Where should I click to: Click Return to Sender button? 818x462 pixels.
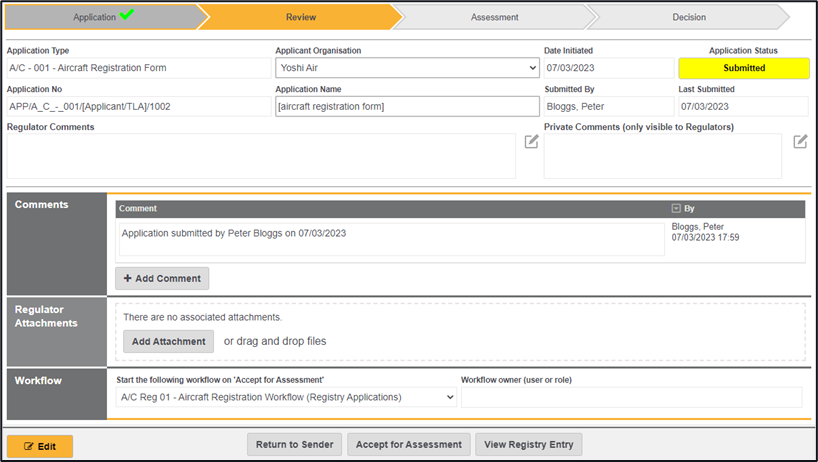(x=294, y=445)
